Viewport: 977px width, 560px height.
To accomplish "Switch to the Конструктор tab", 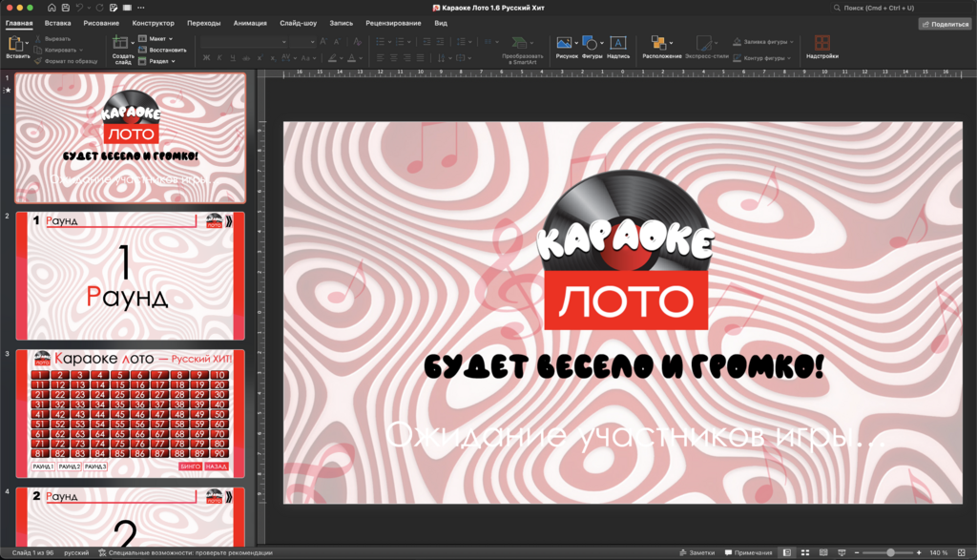I will tap(154, 23).
